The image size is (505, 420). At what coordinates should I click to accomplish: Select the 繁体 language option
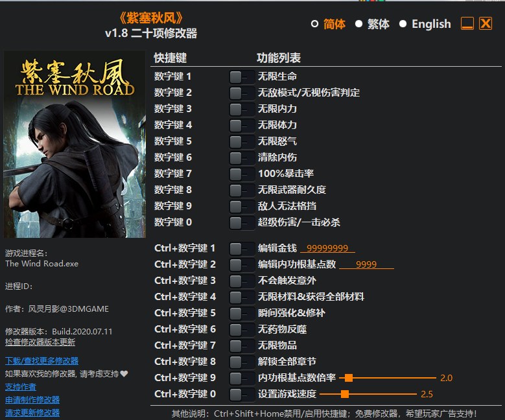pyautogui.click(x=359, y=24)
